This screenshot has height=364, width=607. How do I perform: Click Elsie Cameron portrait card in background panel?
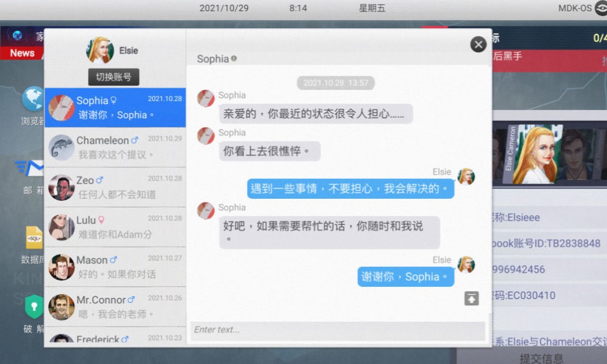pos(532,154)
